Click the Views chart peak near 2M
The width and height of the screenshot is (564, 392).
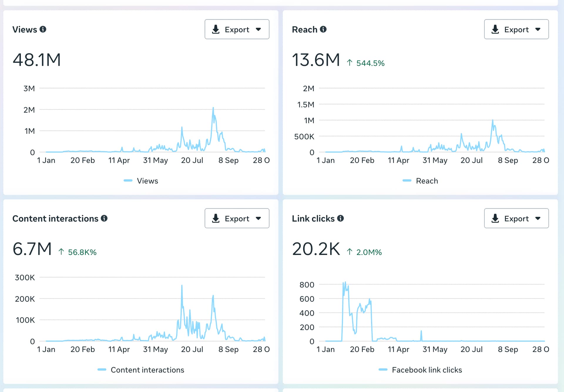[213, 108]
